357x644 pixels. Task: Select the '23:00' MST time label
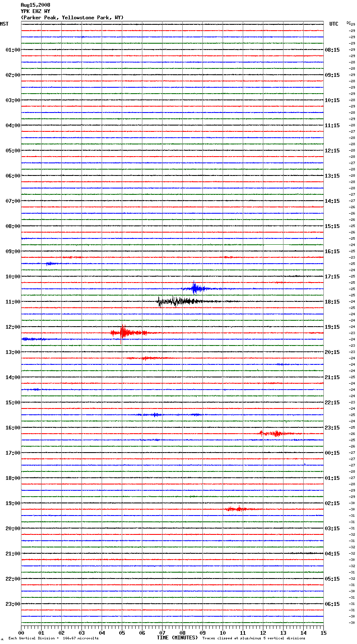tap(13, 604)
